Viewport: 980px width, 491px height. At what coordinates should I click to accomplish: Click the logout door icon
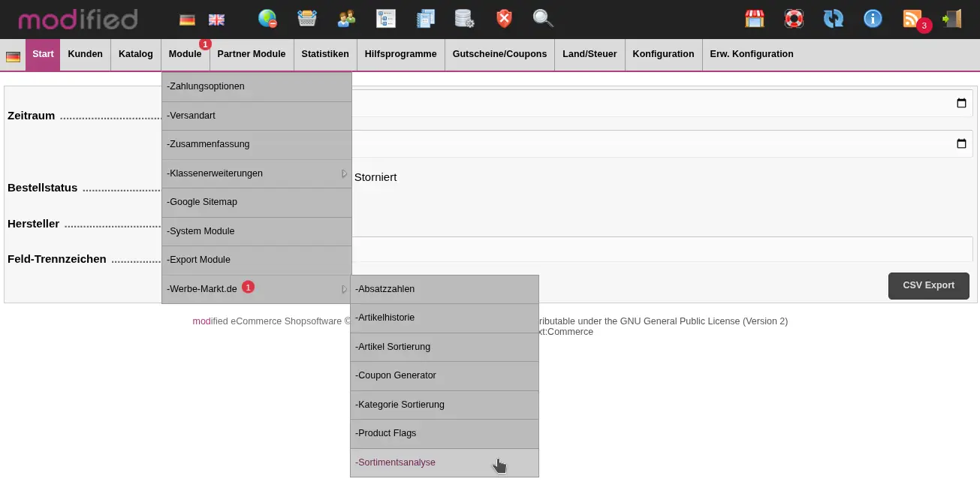(x=952, y=19)
